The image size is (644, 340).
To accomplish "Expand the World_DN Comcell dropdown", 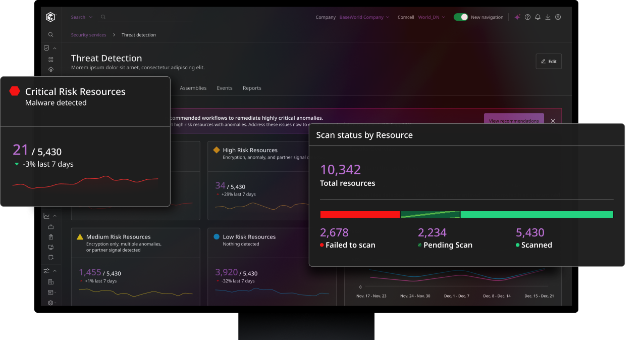I will pos(432,17).
